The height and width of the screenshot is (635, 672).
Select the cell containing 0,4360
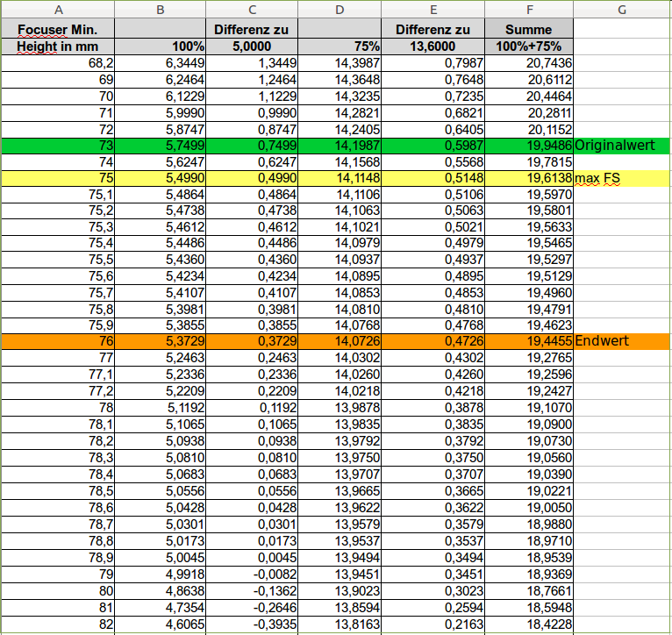pyautogui.click(x=252, y=260)
